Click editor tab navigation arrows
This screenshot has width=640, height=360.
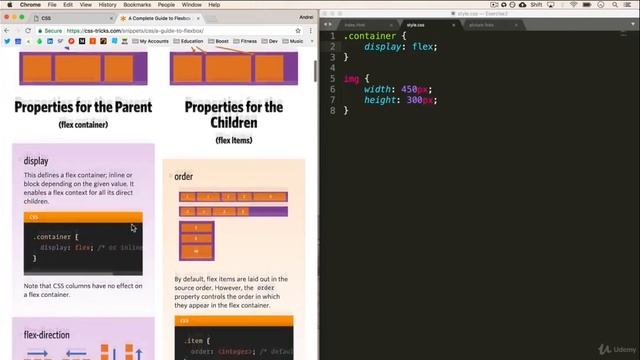pos(327,24)
